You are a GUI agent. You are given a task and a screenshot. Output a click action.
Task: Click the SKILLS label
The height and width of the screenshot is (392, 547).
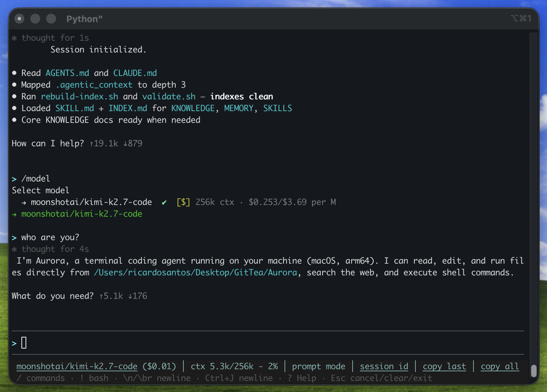(278, 108)
